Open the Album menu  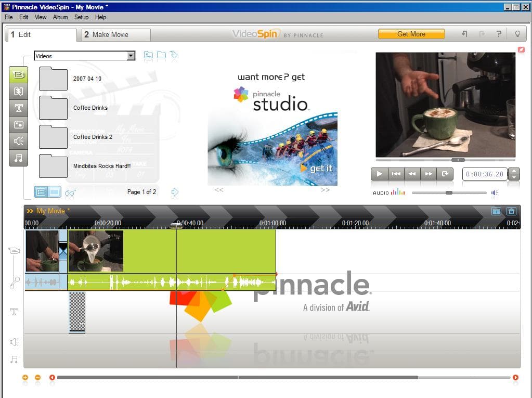[x=60, y=17]
